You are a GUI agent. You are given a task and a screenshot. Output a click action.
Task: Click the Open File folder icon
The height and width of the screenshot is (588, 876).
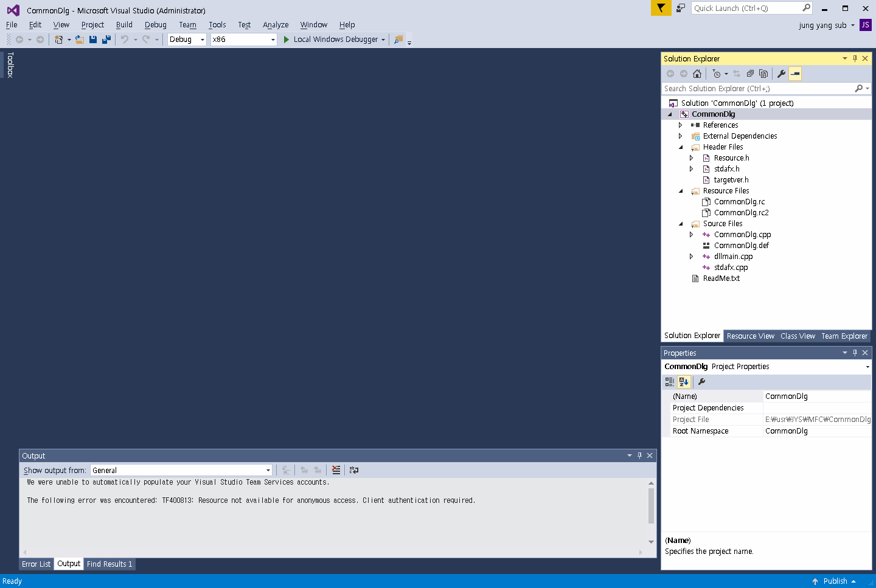click(x=80, y=40)
